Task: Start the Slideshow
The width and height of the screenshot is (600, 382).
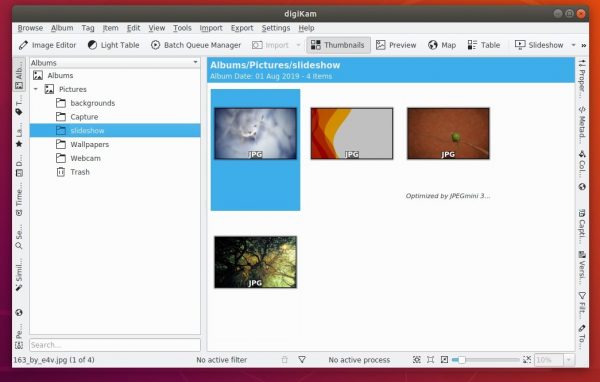Action: (x=539, y=45)
